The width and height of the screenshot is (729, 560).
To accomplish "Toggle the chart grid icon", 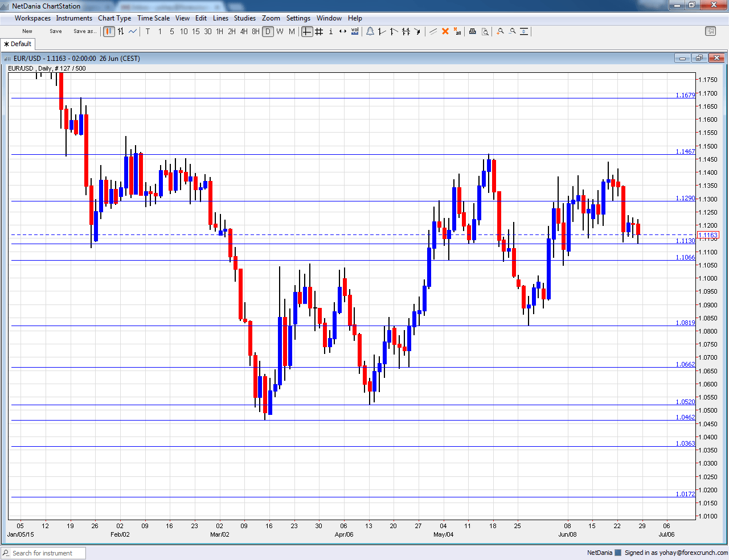I will pyautogui.click(x=319, y=31).
